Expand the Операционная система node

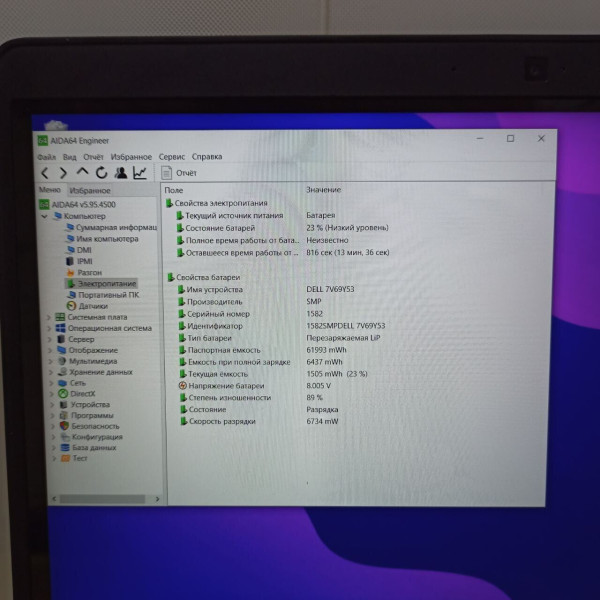coord(49,328)
